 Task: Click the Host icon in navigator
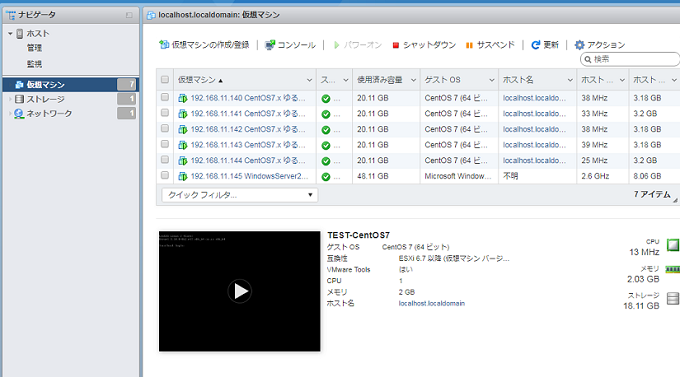point(20,34)
